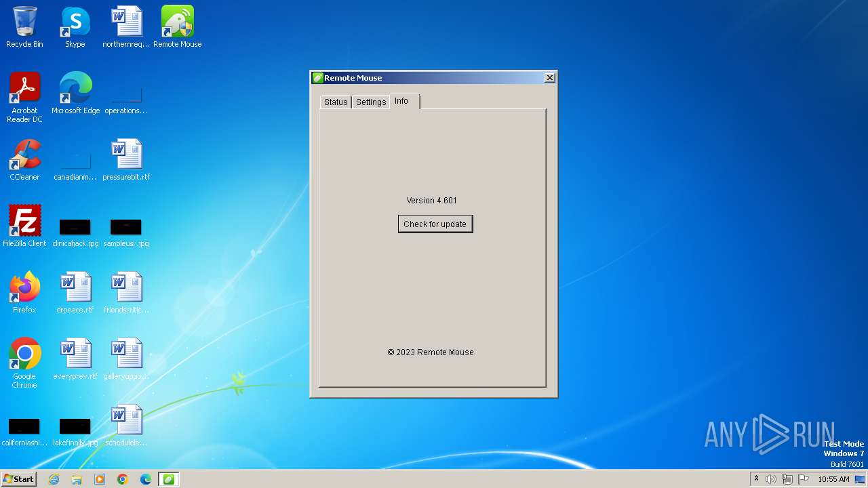The width and height of the screenshot is (868, 488).
Task: Select drpeace.rtf document icon
Action: pos(75,293)
